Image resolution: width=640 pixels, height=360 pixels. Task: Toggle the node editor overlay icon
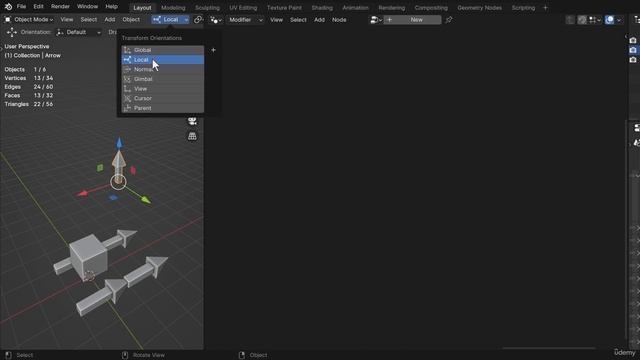coord(582,20)
